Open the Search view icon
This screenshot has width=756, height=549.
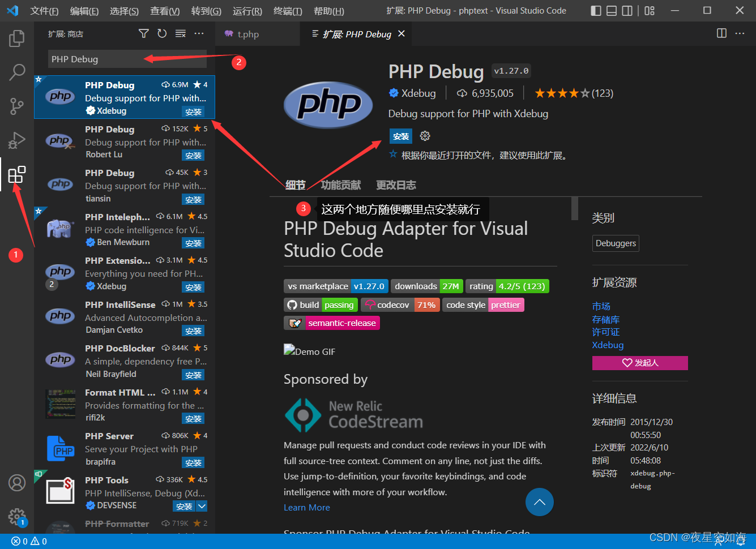[x=17, y=72]
